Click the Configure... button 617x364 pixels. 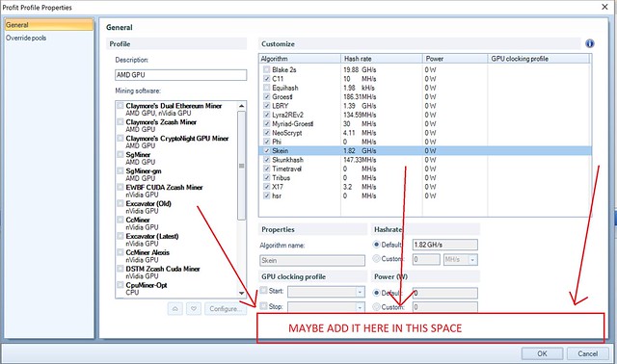pos(225,308)
